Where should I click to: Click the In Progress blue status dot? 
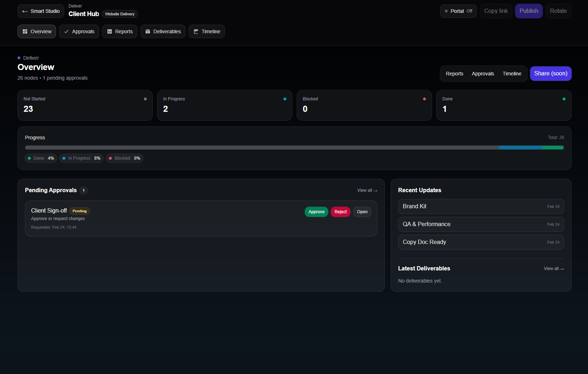point(285,99)
